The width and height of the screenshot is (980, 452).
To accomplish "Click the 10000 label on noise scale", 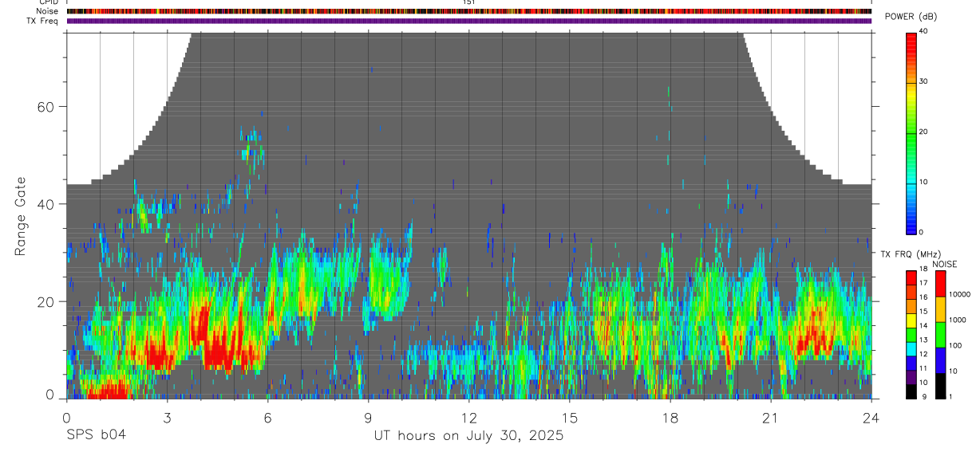I will click(x=959, y=294).
